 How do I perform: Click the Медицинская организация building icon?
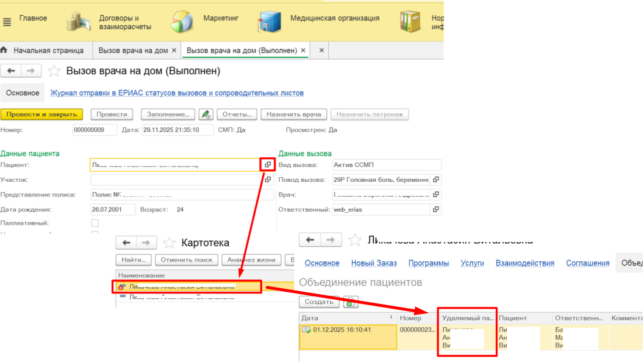click(269, 22)
